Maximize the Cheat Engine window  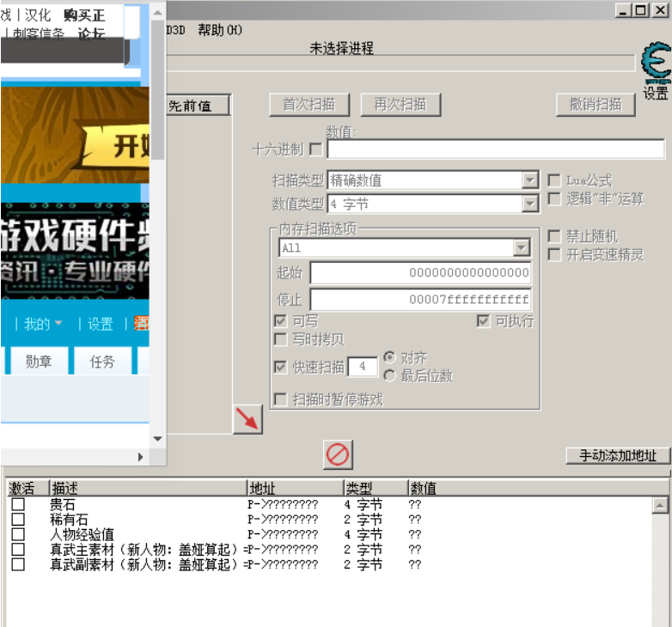click(x=641, y=9)
